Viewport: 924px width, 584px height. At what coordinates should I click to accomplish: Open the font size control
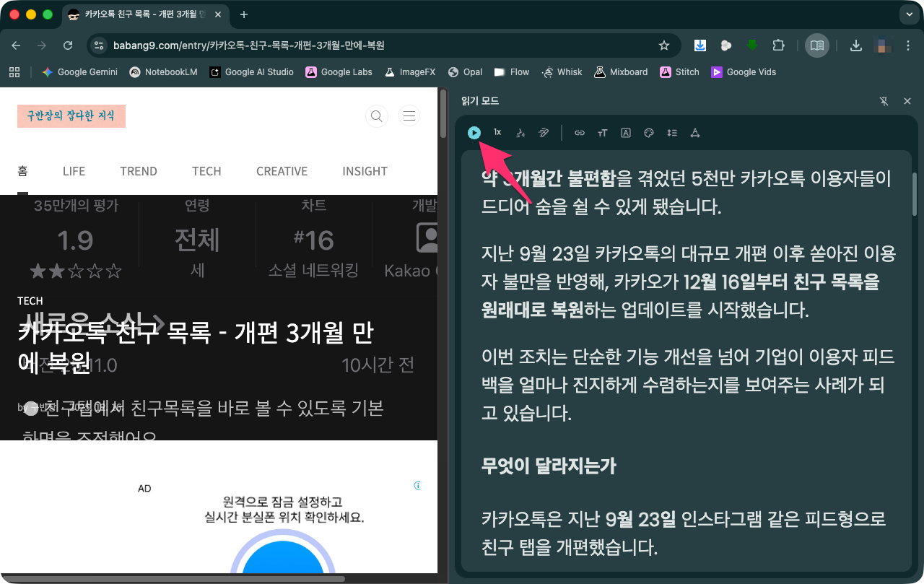point(602,133)
